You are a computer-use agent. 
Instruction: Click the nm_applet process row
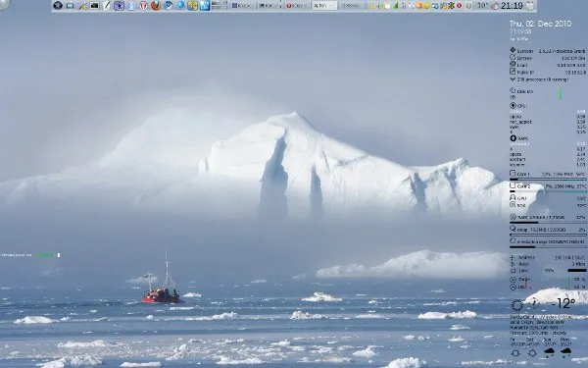point(547,122)
